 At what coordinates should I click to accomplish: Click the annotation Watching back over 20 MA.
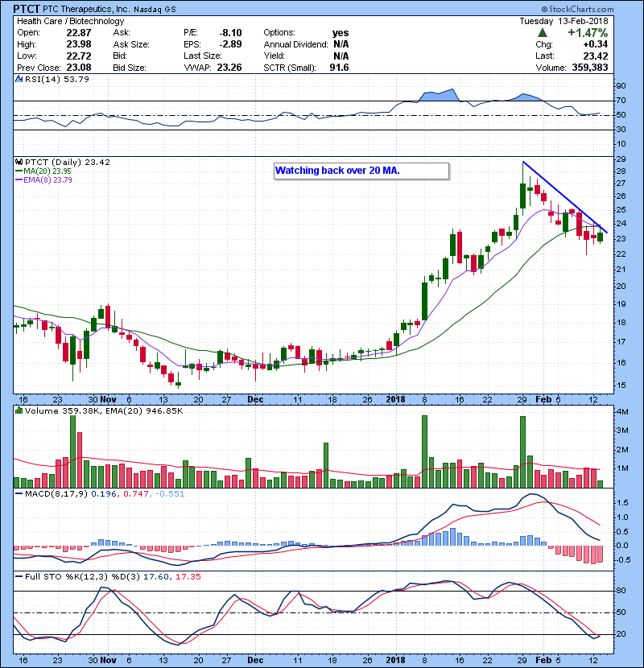337,171
